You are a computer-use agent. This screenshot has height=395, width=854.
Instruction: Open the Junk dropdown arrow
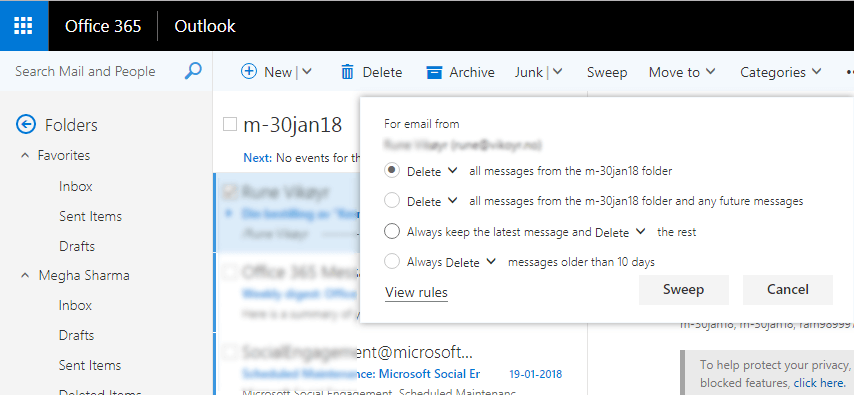click(558, 71)
